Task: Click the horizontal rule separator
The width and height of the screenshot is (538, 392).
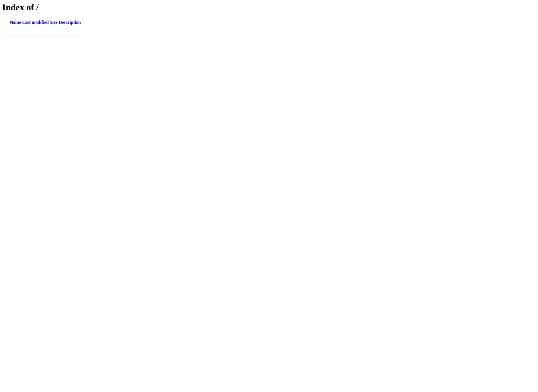Action: click(x=41, y=29)
